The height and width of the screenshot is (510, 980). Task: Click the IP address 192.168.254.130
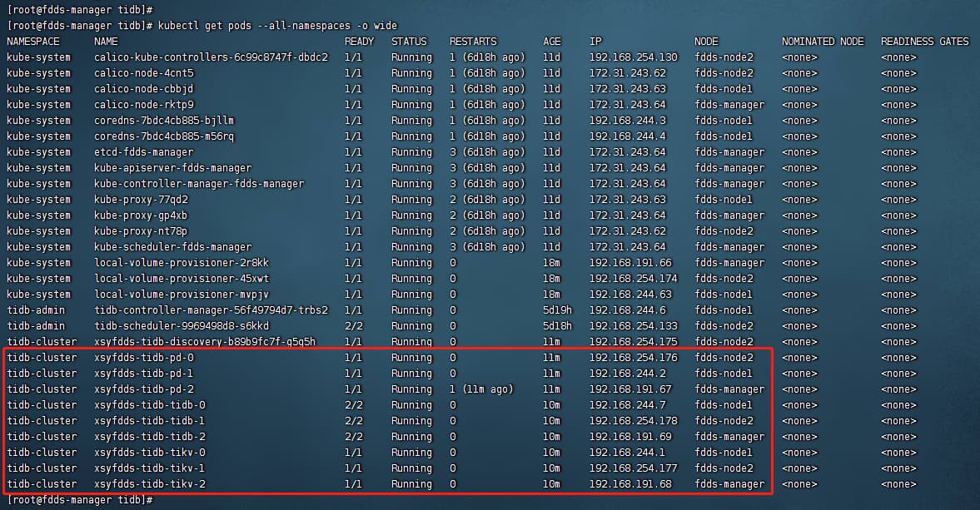click(x=633, y=57)
